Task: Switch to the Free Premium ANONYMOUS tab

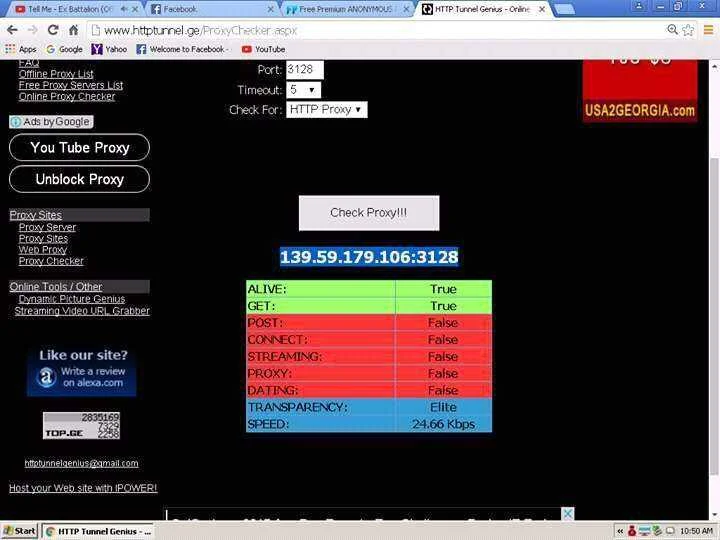Action: 345,9
